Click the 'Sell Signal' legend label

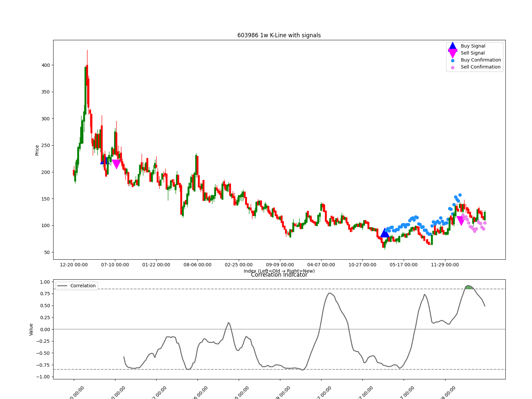(x=472, y=53)
